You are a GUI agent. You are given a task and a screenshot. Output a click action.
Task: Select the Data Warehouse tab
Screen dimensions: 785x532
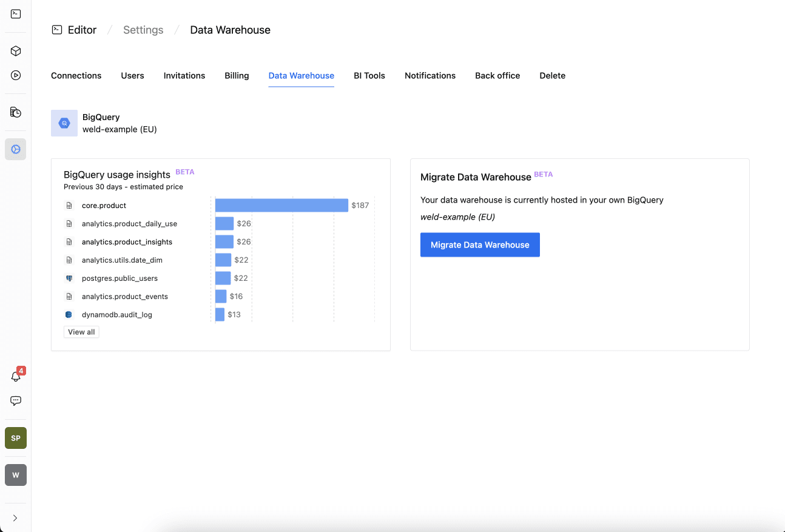(x=302, y=76)
